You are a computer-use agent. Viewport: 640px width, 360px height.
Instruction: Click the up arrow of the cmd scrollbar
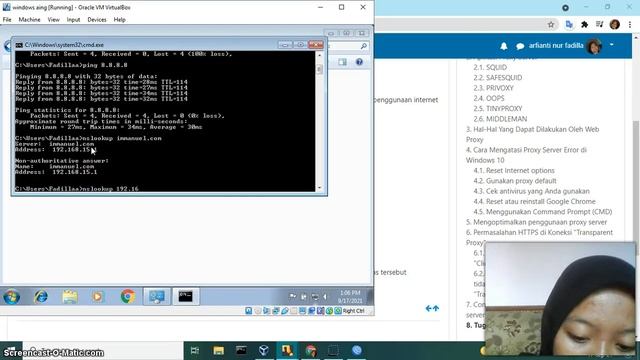tap(319, 55)
